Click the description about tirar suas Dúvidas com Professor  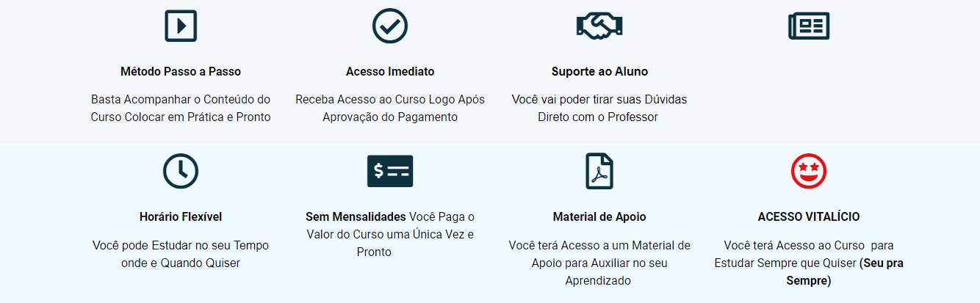599,108
